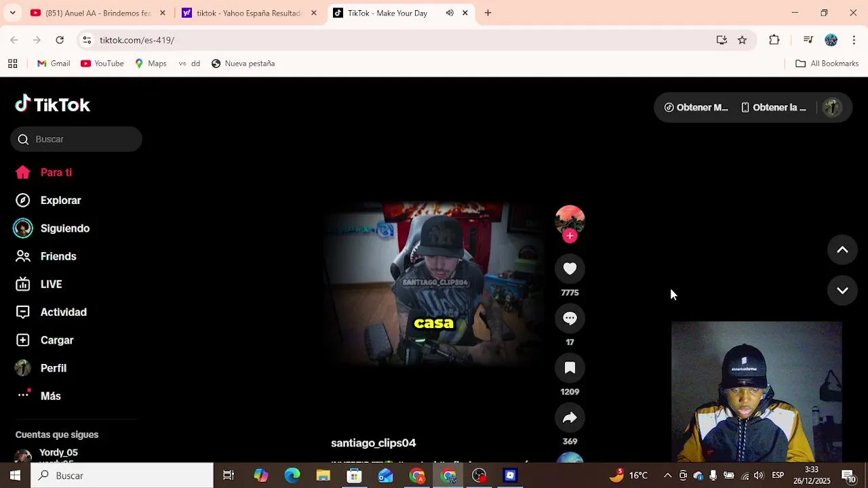The image size is (868, 488).
Task: Open the Actividad notifications
Action: pos(51,312)
